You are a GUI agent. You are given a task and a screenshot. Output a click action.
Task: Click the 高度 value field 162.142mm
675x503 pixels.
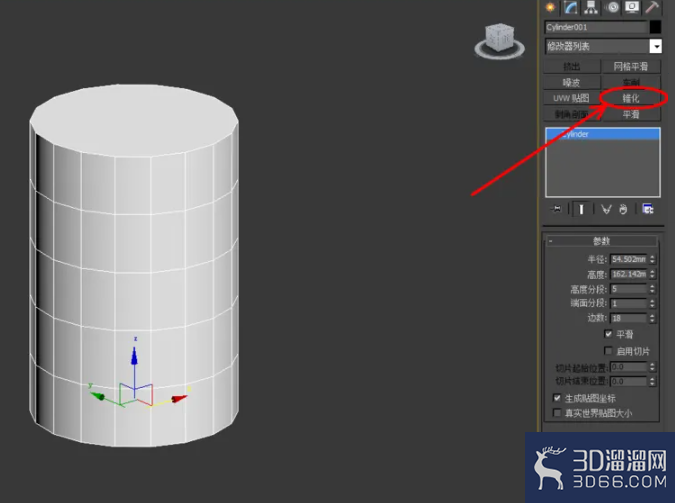coord(629,274)
